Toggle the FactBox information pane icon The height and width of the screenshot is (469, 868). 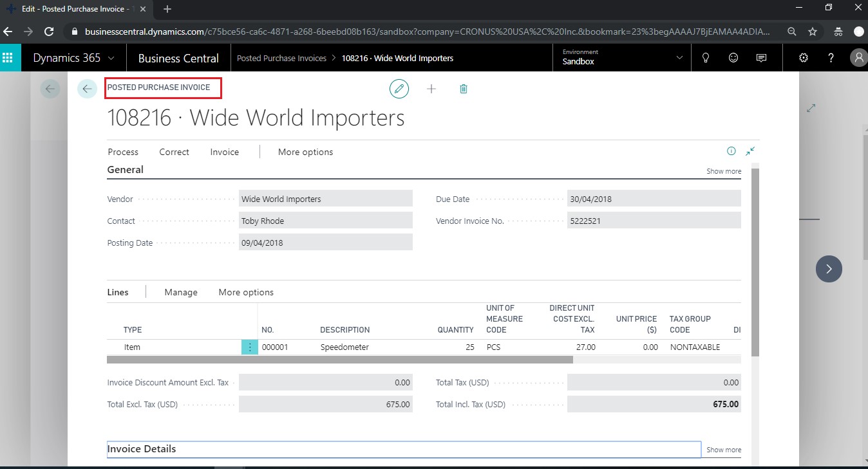(731, 151)
